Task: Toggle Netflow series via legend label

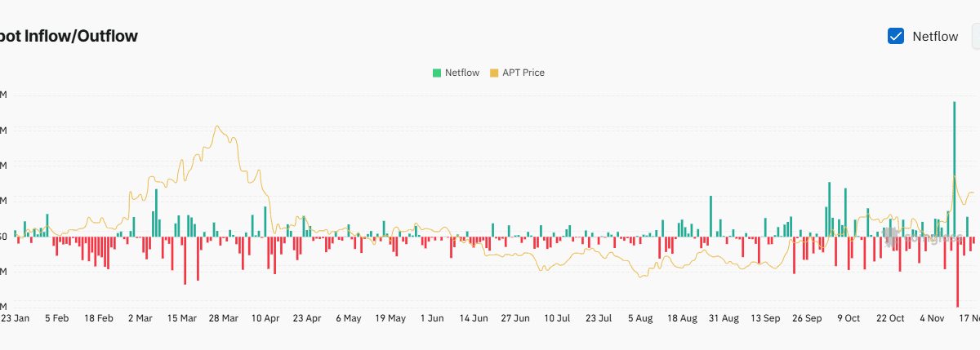Action: (461, 73)
